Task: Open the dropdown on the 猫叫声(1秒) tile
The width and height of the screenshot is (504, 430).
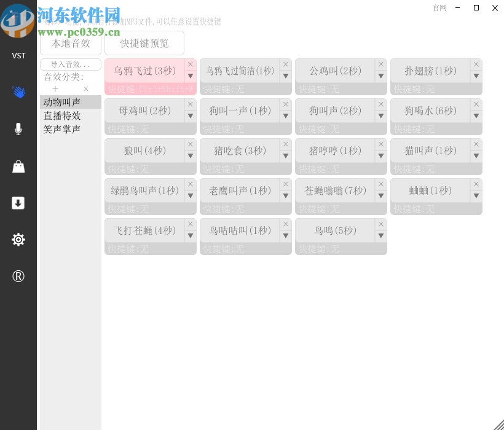Action: click(476, 156)
